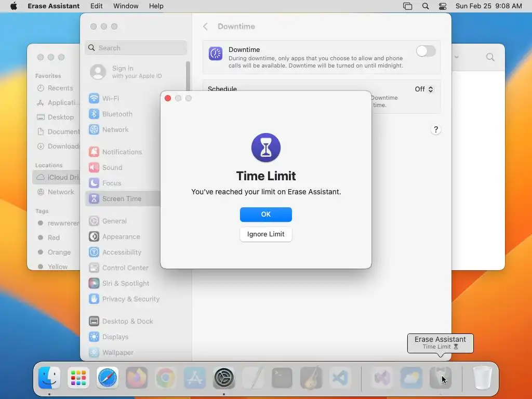Open Trash from the Dock
Image resolution: width=532 pixels, height=399 pixels.
[482, 378]
